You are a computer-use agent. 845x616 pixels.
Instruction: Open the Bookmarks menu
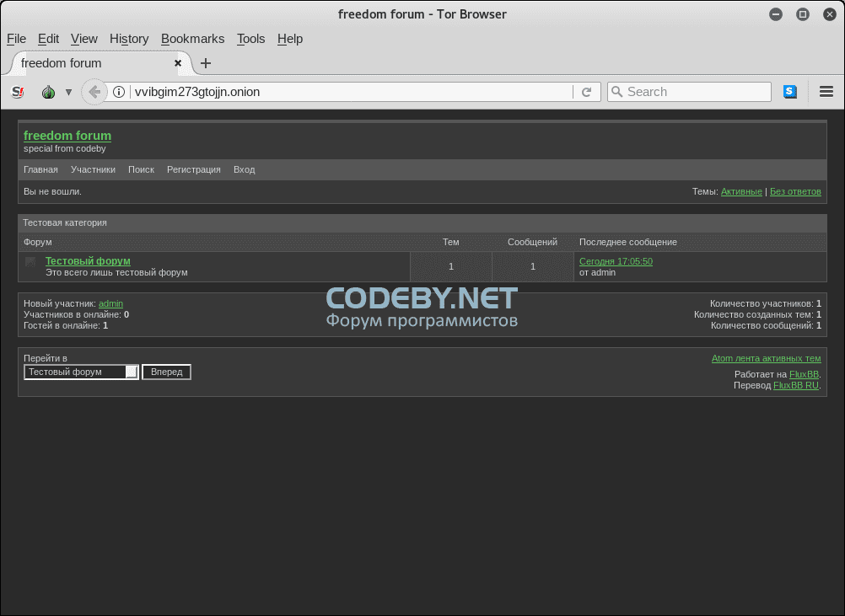point(193,39)
